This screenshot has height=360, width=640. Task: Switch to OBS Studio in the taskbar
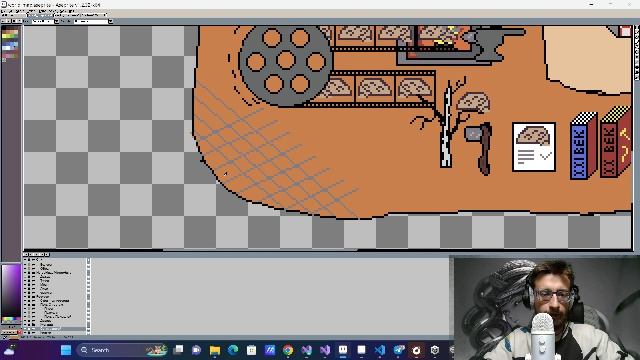416,350
